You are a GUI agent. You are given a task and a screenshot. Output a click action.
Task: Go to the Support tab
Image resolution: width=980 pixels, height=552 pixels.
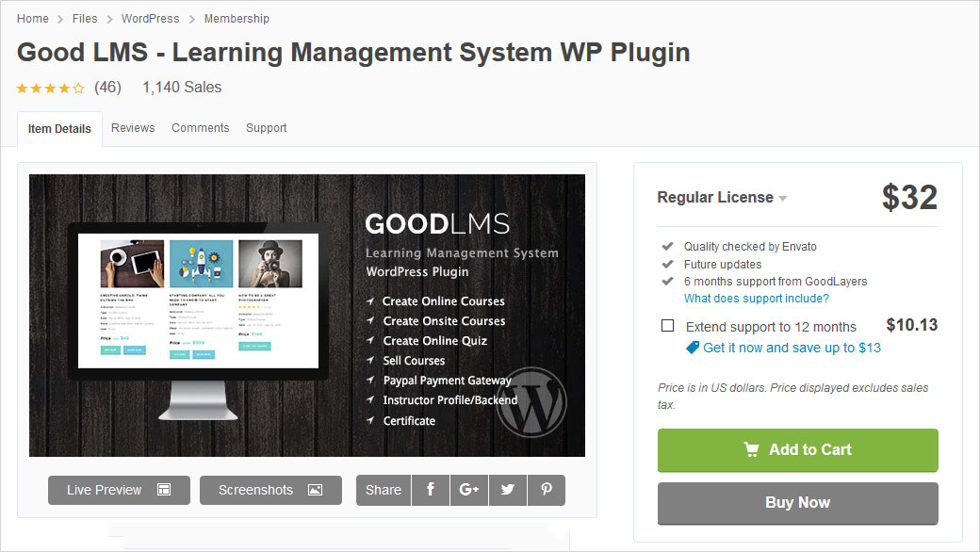[266, 128]
